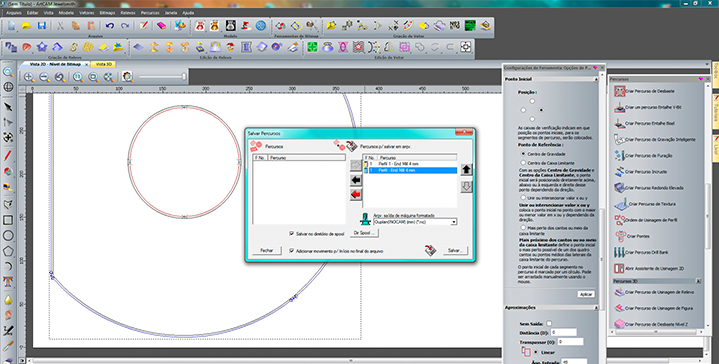Image resolution: width=719 pixels, height=364 pixels.
Task: Collapse the Percursos 3D section
Action: 698,281
